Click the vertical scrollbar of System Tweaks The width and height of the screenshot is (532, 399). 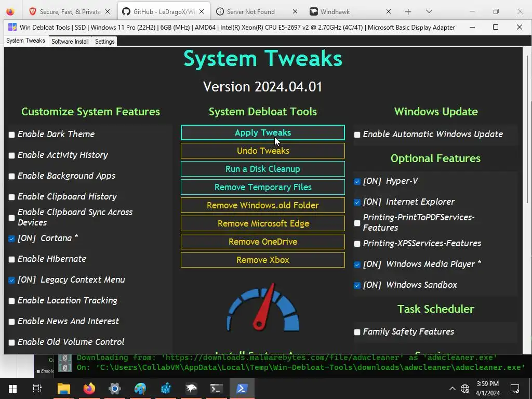tap(528, 129)
